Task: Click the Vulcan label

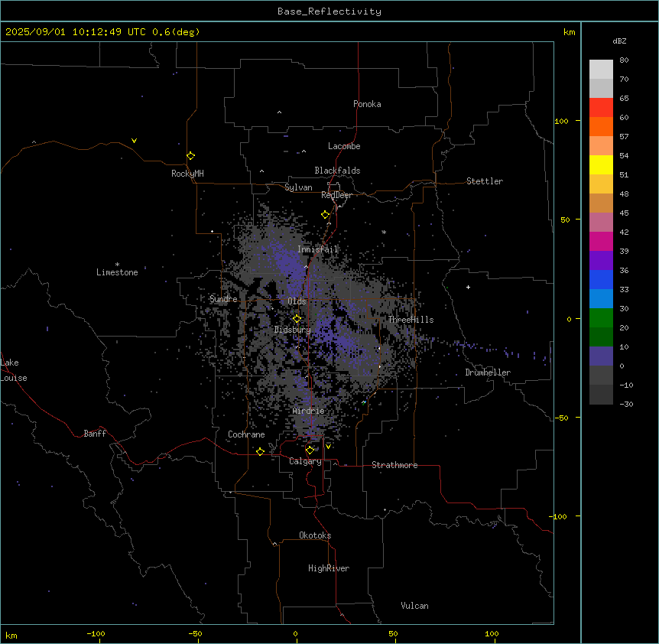Action: (414, 606)
